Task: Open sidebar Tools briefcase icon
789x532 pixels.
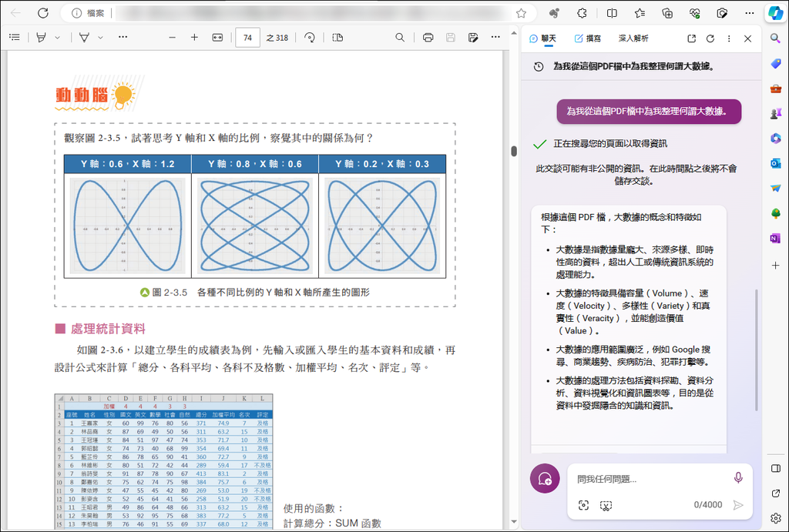Action: click(775, 89)
